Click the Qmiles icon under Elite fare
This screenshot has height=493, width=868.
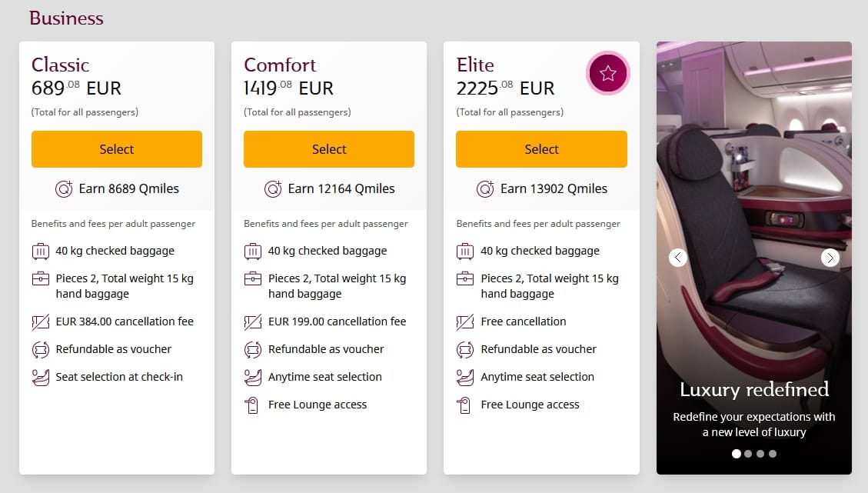tap(485, 188)
